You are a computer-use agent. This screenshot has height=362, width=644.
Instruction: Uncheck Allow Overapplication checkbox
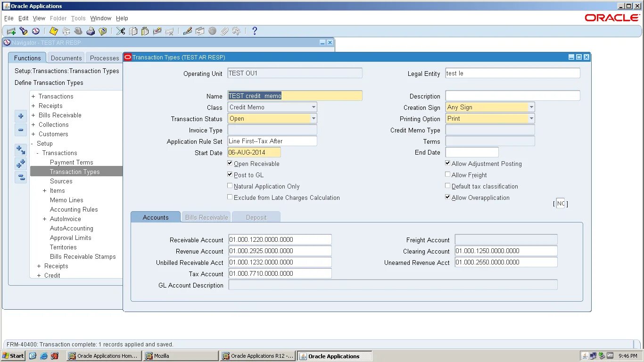447,197
